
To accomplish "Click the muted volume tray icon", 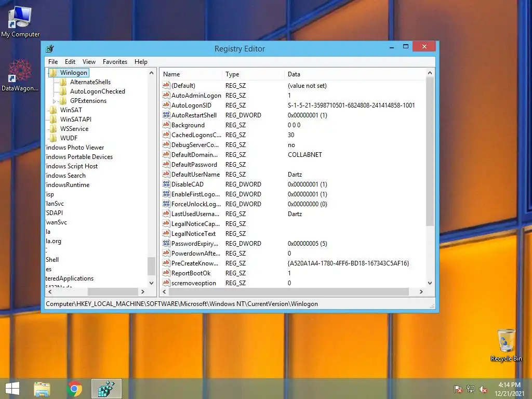I will (x=483, y=389).
